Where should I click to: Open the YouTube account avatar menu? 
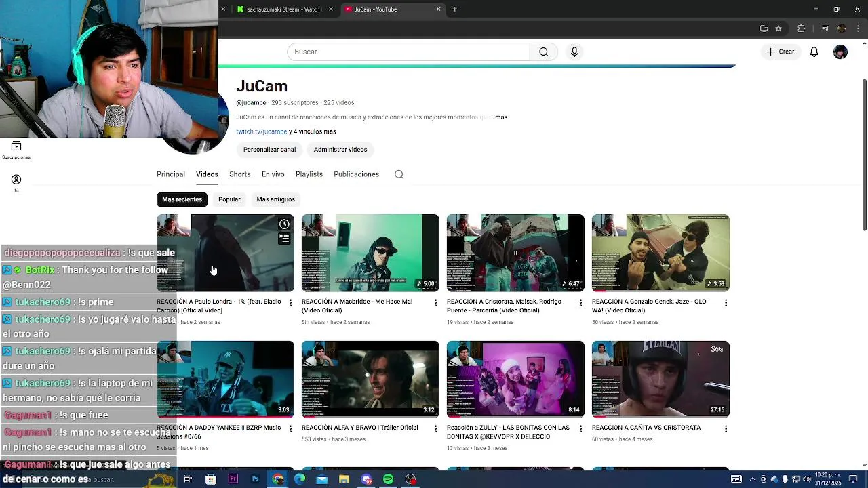pyautogui.click(x=840, y=52)
